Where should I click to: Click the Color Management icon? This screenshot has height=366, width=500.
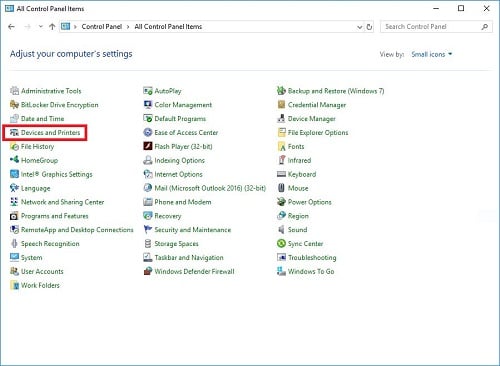point(148,105)
